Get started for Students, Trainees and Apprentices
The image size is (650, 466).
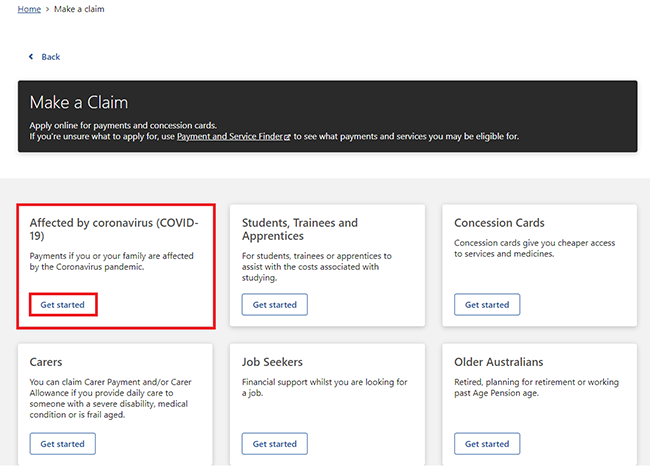click(x=275, y=305)
